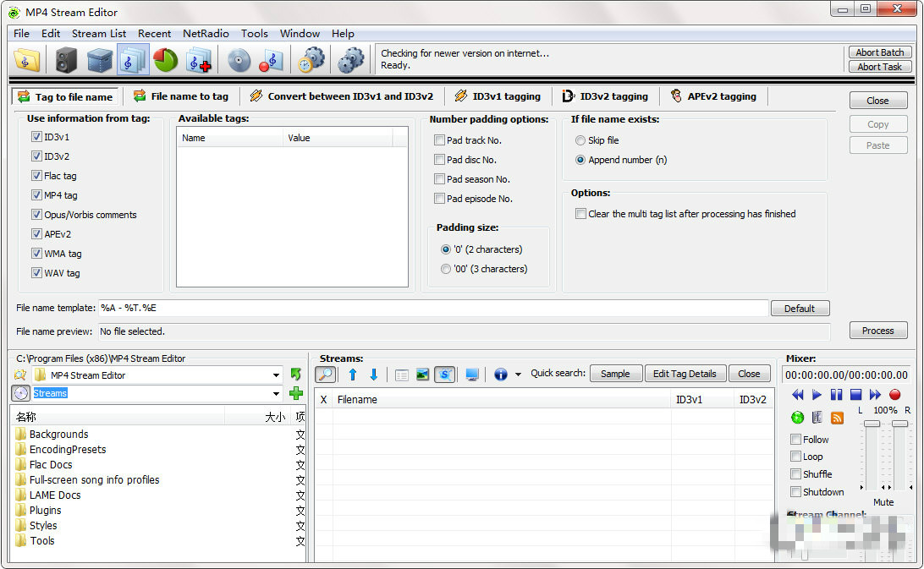Click the magnifier search icon above the Streams list
924x569 pixels.
pyautogui.click(x=325, y=373)
